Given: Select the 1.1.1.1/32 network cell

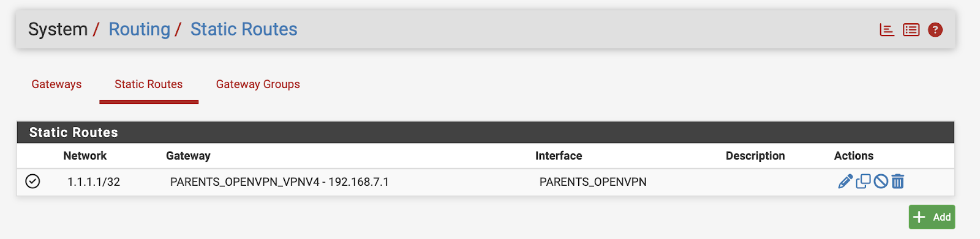Looking at the screenshot, I should click(94, 182).
